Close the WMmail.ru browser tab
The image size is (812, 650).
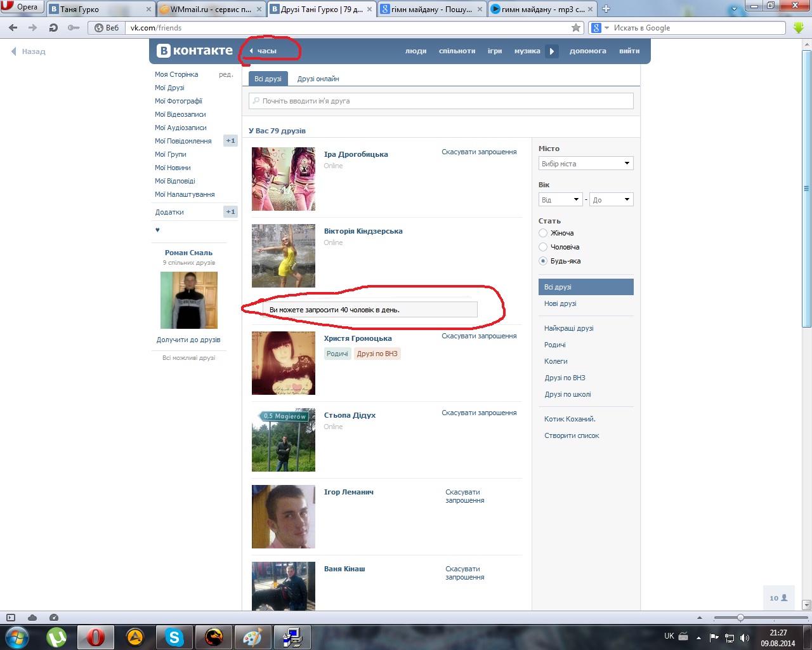pyautogui.click(x=259, y=10)
